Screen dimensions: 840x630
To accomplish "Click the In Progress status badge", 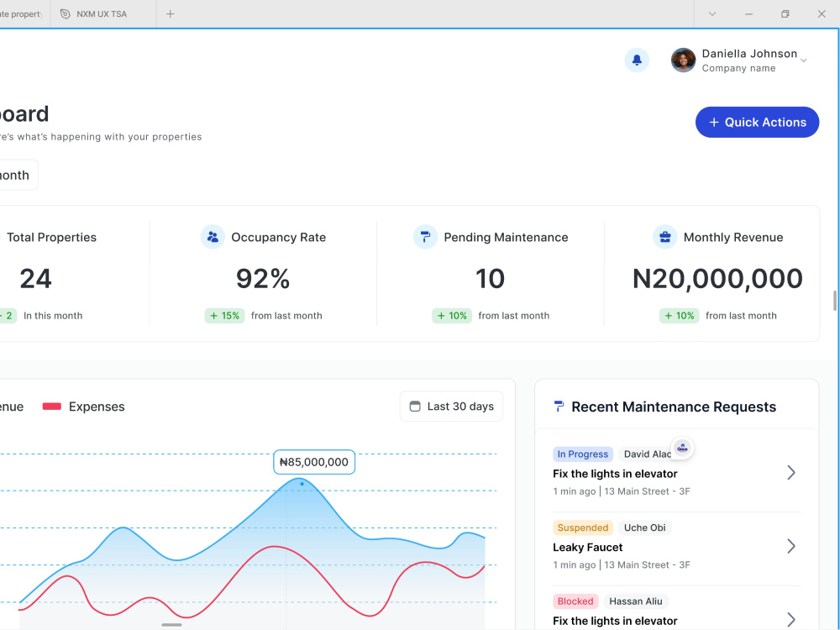I will coord(583,454).
